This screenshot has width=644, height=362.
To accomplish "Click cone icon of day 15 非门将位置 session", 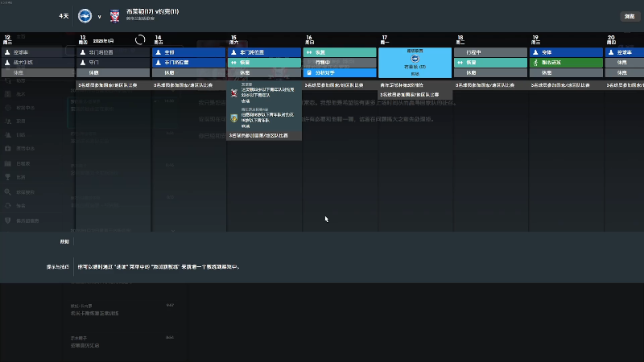I will point(233,52).
